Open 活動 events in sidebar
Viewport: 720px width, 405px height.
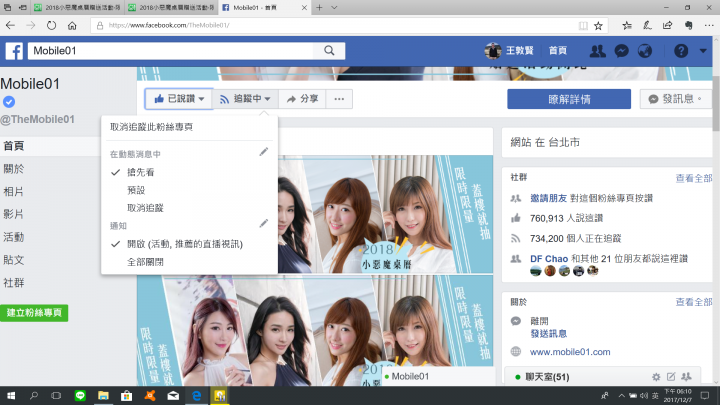coord(14,237)
